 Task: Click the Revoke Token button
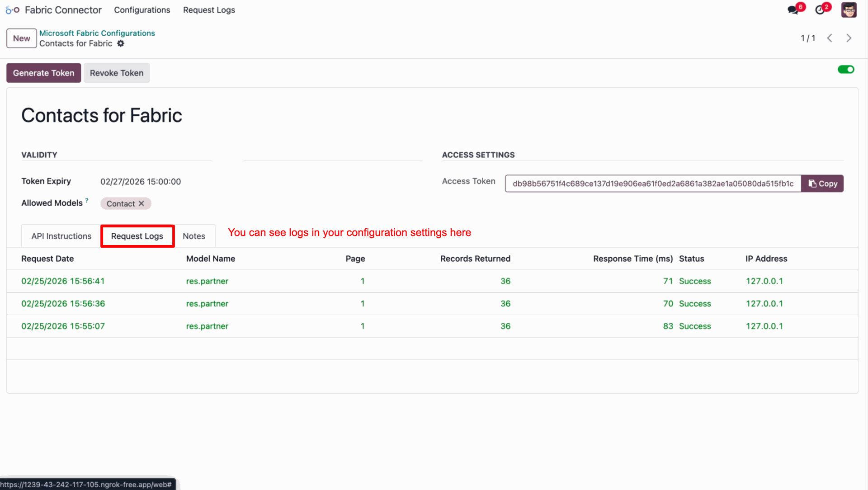point(117,73)
